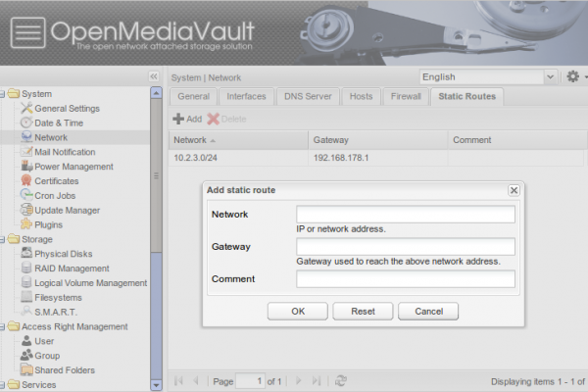Click the General Settings wrench icon
The height and width of the screenshot is (392, 588).
(26, 108)
